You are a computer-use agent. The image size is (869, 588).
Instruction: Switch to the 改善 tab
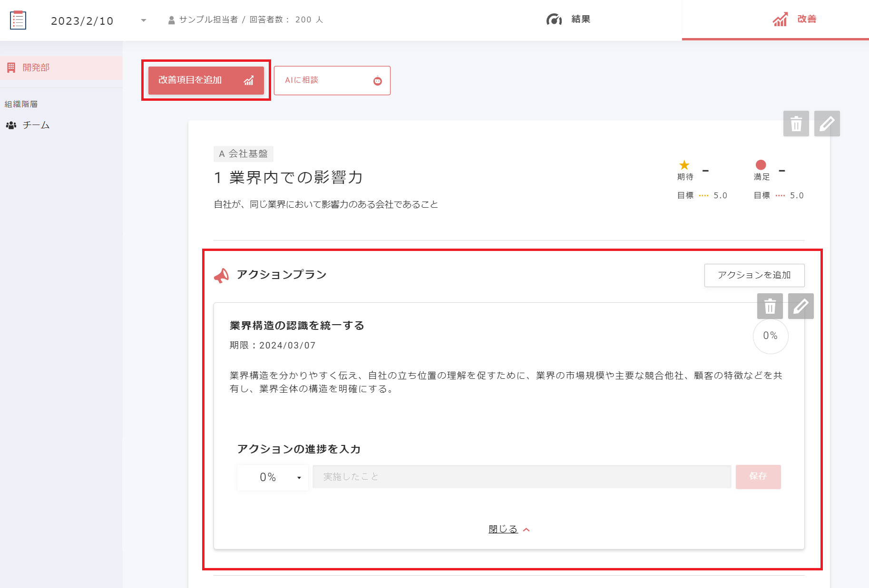[794, 19]
